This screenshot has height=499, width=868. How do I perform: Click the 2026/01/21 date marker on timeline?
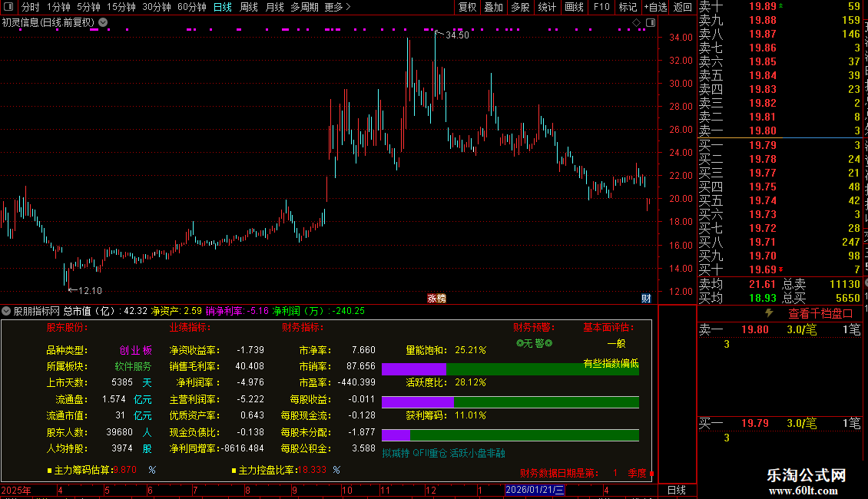coord(535,490)
